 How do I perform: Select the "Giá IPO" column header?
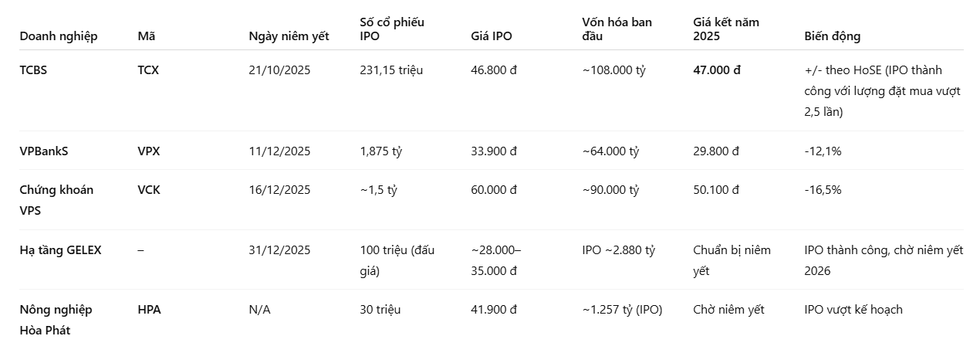(x=492, y=36)
